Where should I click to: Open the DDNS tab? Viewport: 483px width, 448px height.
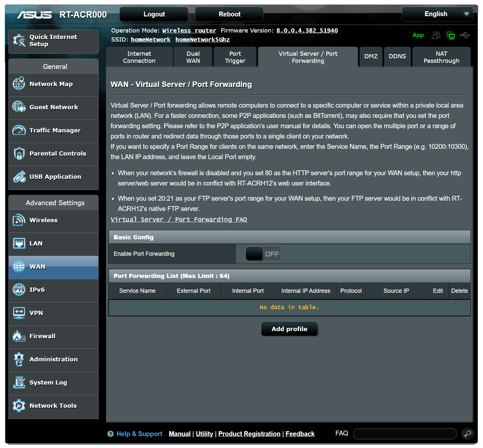[x=397, y=56]
